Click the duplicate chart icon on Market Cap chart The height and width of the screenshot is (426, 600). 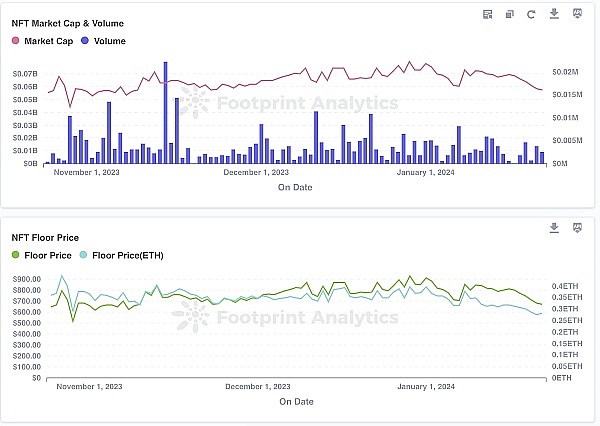pyautogui.click(x=510, y=14)
